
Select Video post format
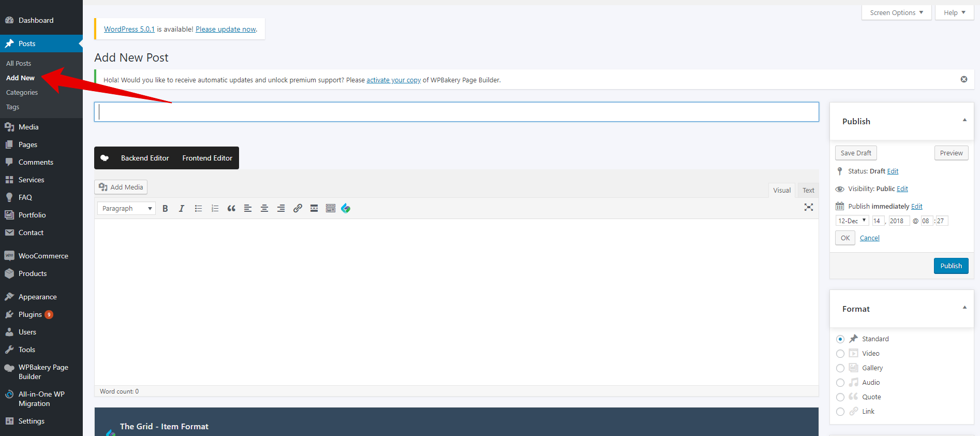[840, 354]
